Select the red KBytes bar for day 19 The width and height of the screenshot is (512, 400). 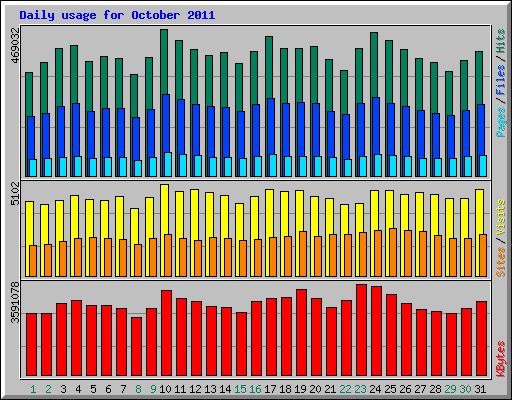click(301, 333)
